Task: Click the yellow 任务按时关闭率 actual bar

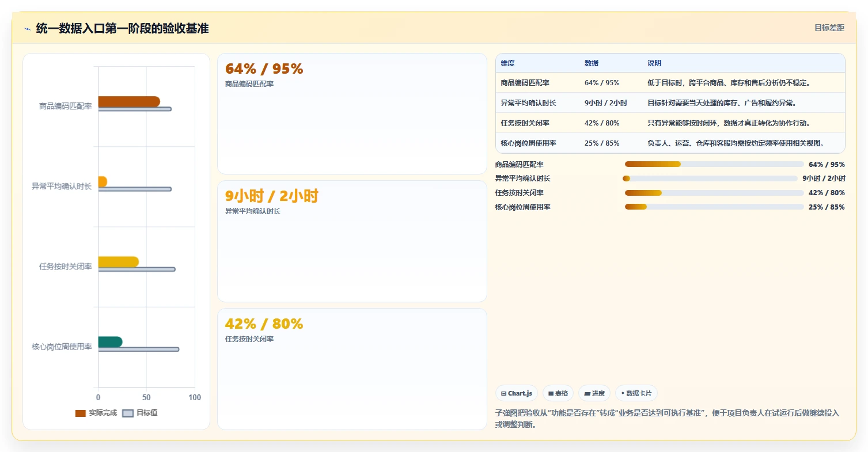Action: click(x=119, y=262)
